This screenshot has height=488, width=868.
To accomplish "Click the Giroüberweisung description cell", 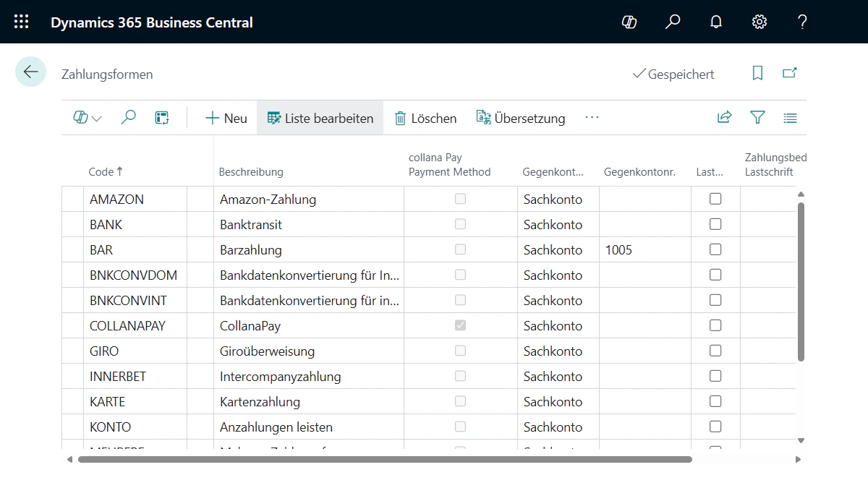I will [309, 351].
